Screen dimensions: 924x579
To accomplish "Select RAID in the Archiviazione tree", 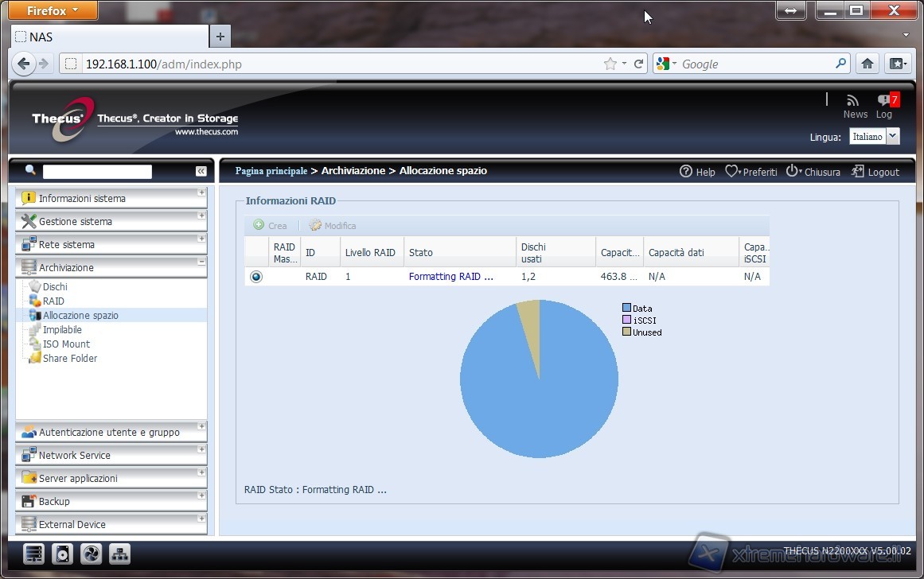I will (53, 301).
